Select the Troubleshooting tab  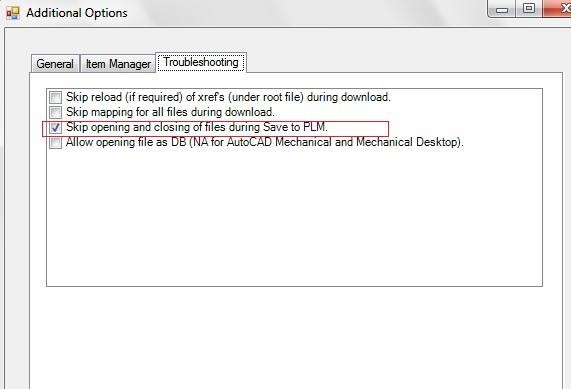click(201, 62)
